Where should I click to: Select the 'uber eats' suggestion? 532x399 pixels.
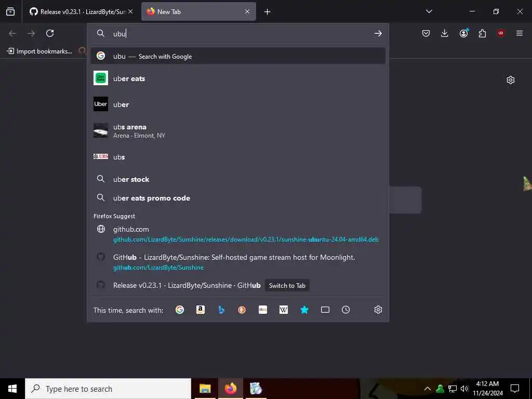(x=238, y=78)
